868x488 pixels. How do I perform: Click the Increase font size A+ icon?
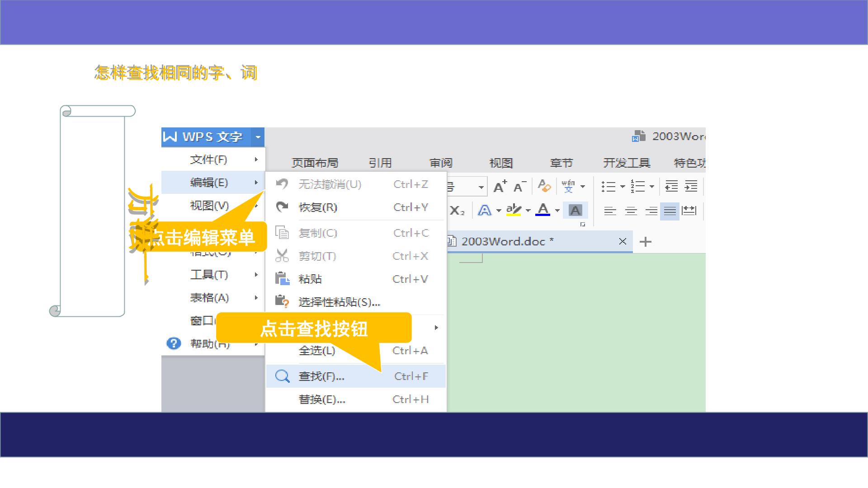(500, 186)
